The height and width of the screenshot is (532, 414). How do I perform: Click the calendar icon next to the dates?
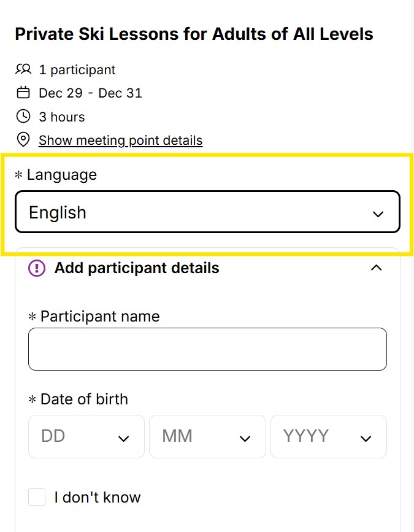coord(23,93)
